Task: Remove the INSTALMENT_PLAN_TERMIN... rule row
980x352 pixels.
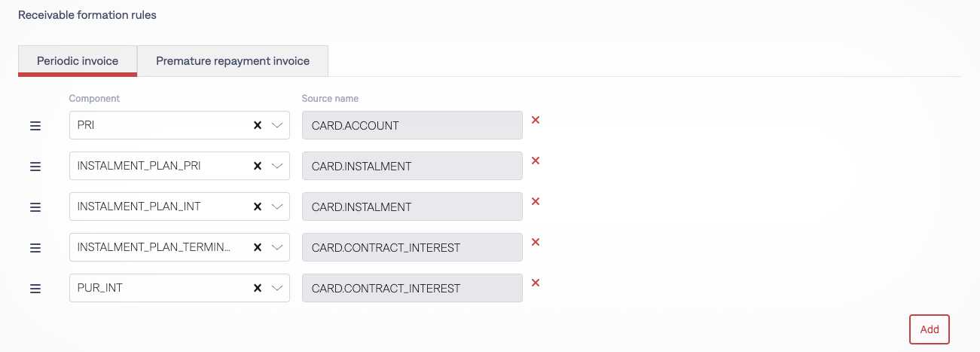Action: 536,242
